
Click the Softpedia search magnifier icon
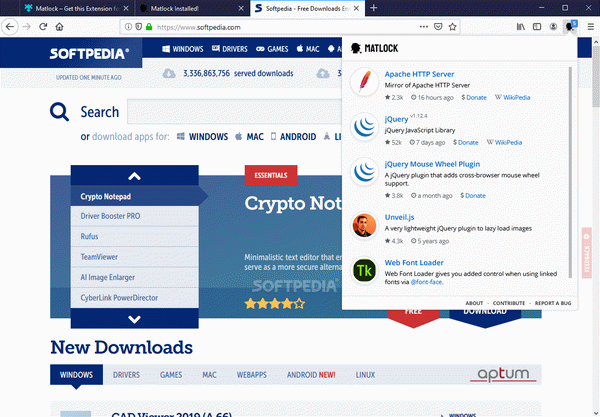59,112
